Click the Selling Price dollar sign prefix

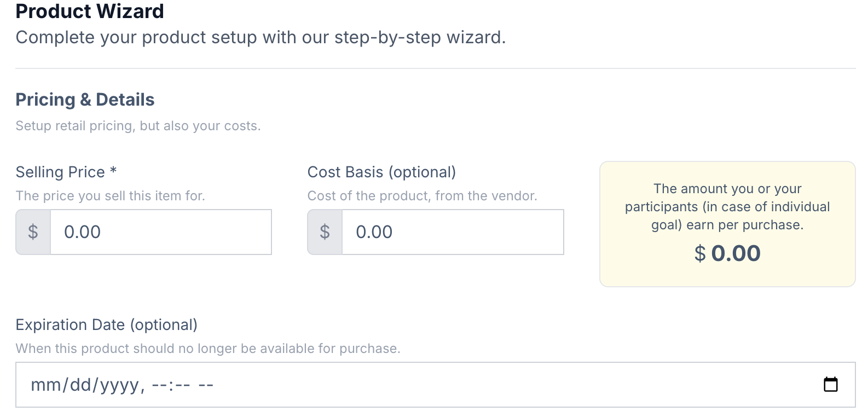[33, 232]
